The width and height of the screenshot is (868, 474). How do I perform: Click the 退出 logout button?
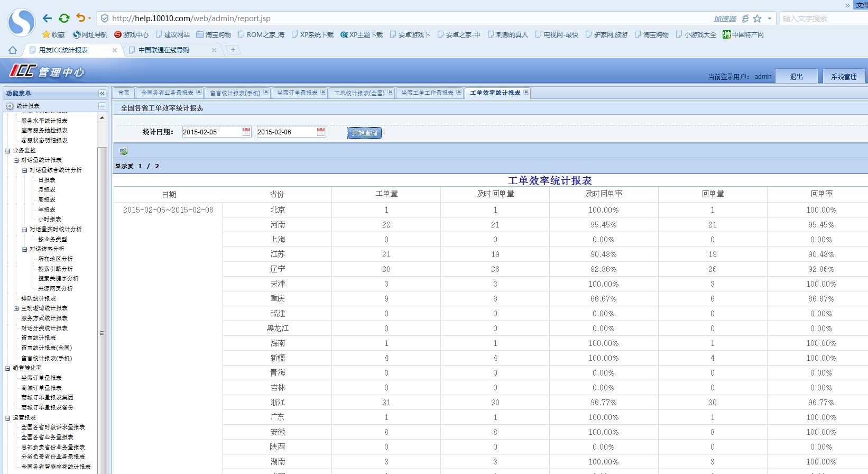[x=796, y=76]
